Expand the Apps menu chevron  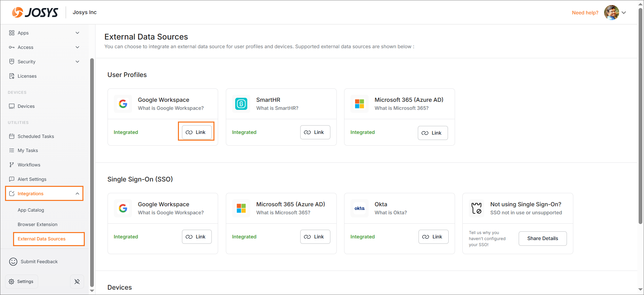pyautogui.click(x=77, y=33)
